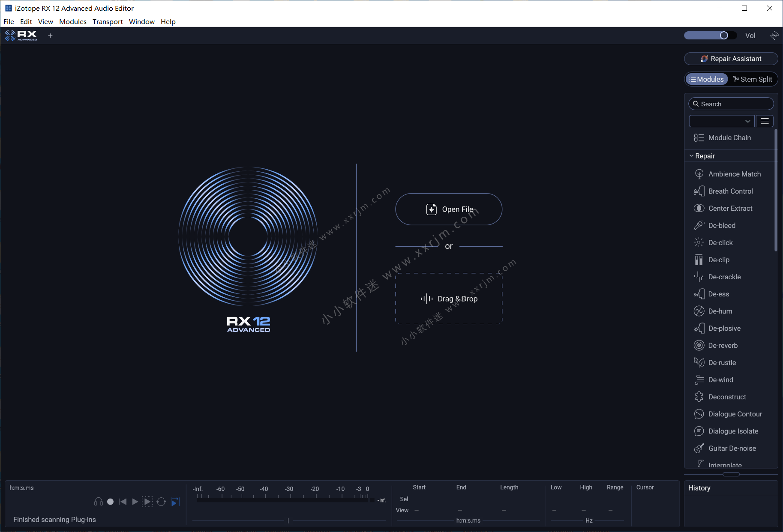The width and height of the screenshot is (783, 532).
Task: Open the Help menu
Action: pos(168,21)
